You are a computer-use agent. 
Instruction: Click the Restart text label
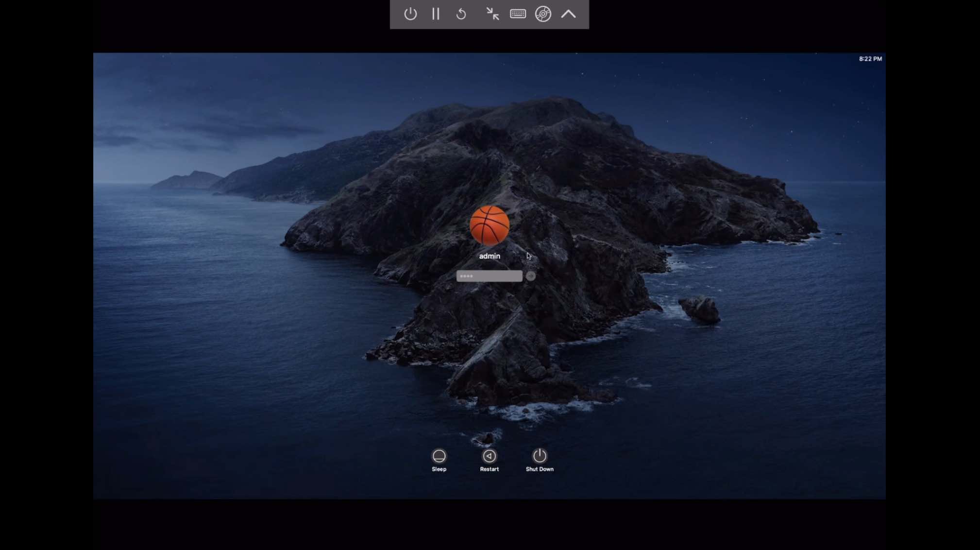pos(490,469)
